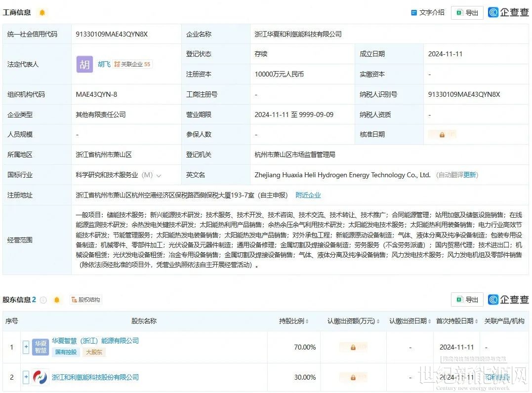Click the 胡 avatar of the legal representative
This screenshot has height=393, width=532.
(84, 64)
